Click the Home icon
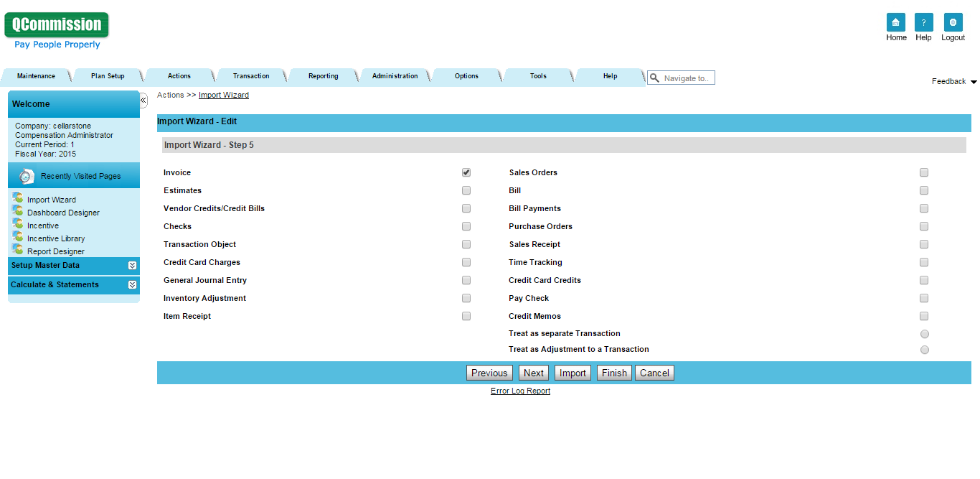 896,27
